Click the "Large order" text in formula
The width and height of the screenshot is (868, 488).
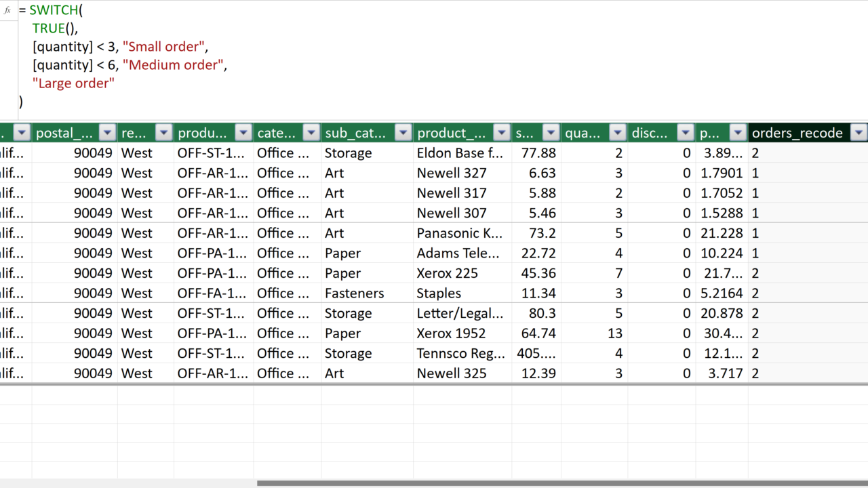pyautogui.click(x=74, y=83)
